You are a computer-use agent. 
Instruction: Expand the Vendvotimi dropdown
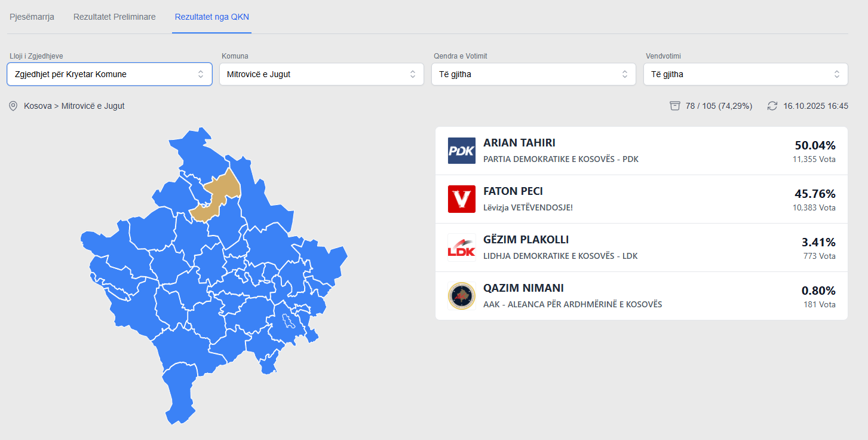[746, 74]
